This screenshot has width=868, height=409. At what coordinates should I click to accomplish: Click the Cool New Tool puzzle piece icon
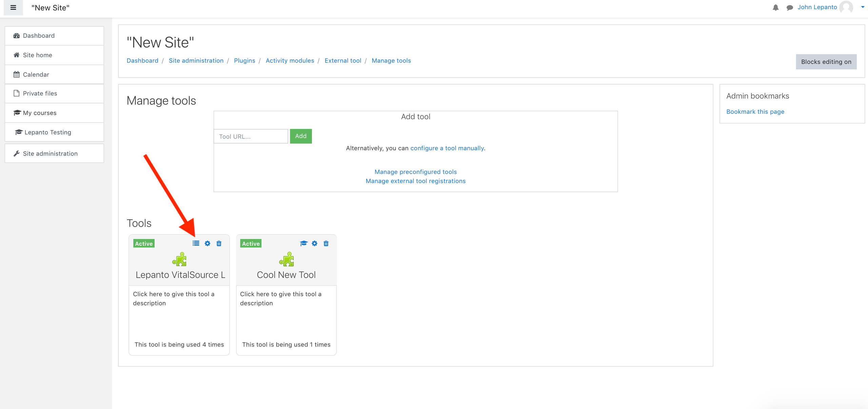287,259
